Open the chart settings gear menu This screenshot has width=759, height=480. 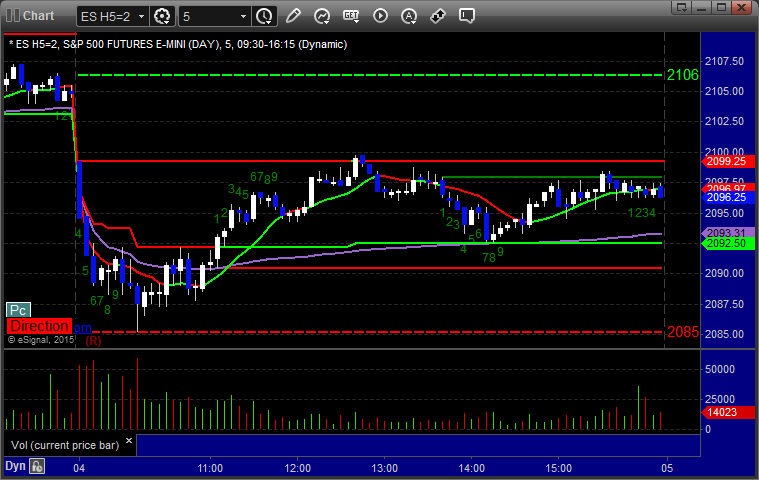(162, 16)
